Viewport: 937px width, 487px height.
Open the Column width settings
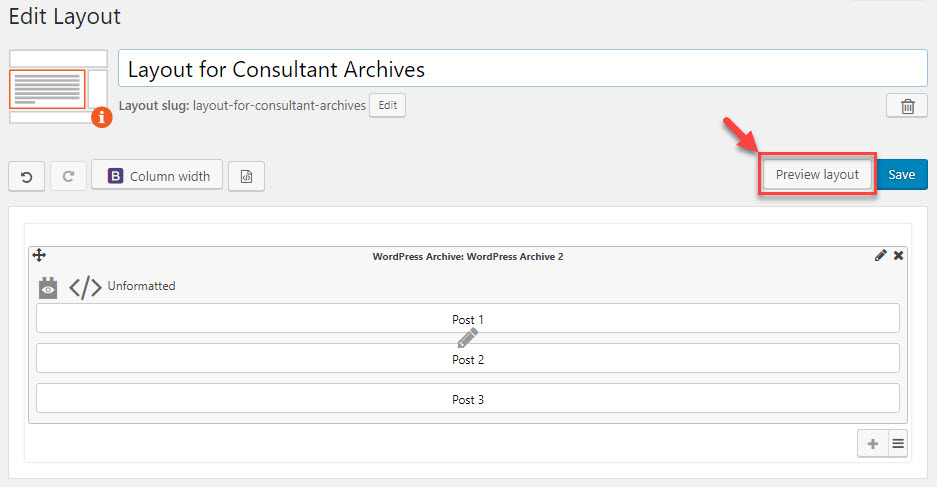pyautogui.click(x=157, y=175)
